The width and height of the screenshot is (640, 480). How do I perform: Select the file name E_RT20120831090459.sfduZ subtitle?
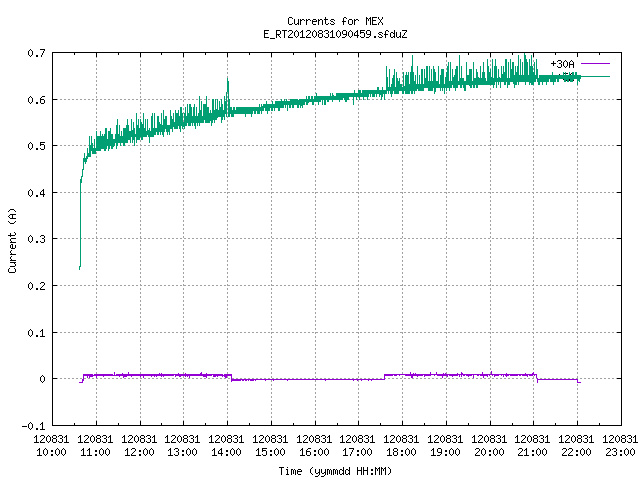point(335,34)
